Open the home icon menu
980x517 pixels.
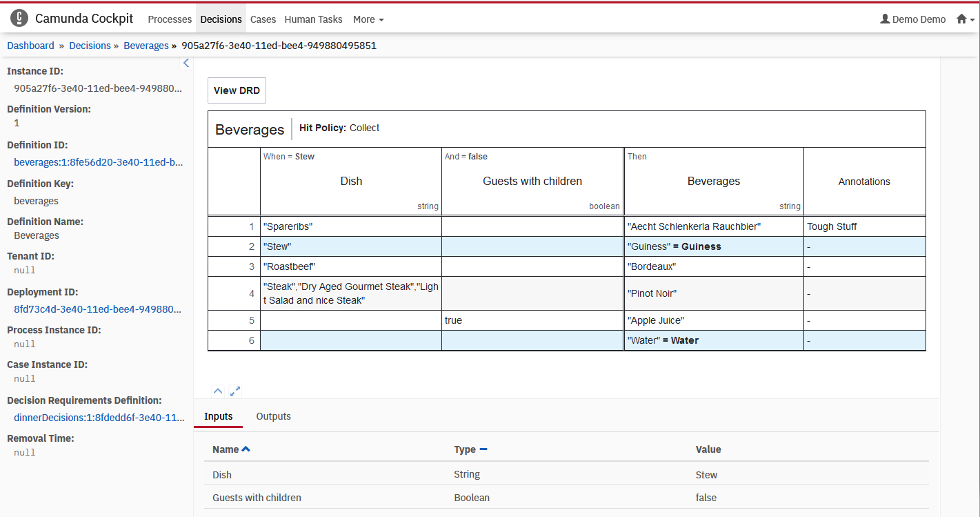(965, 19)
